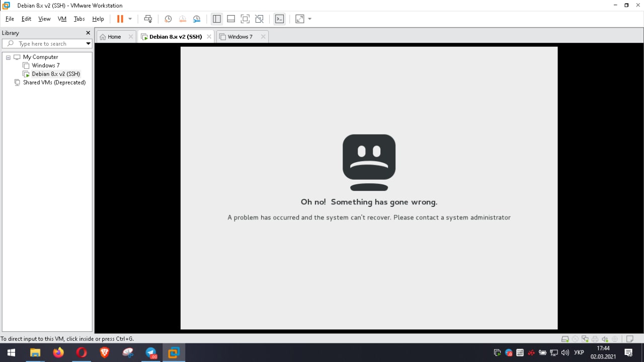This screenshot has width=644, height=362.
Task: Toggle Unity mode toolbar icon
Action: click(x=259, y=19)
